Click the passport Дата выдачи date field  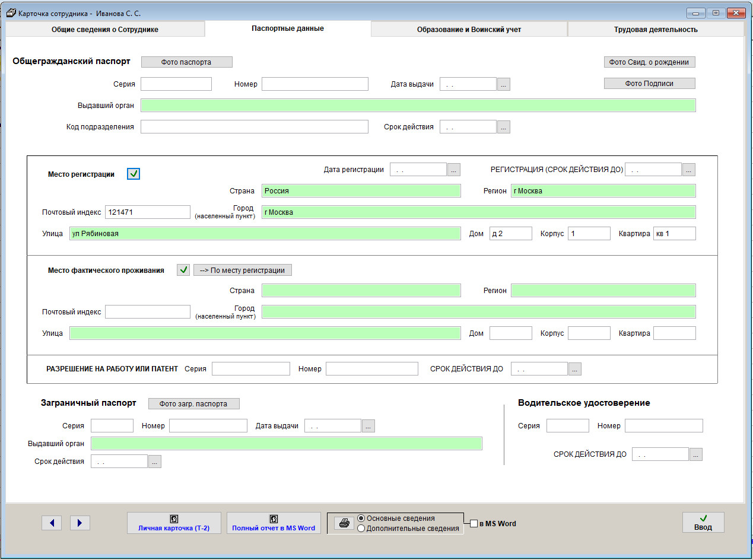(468, 84)
